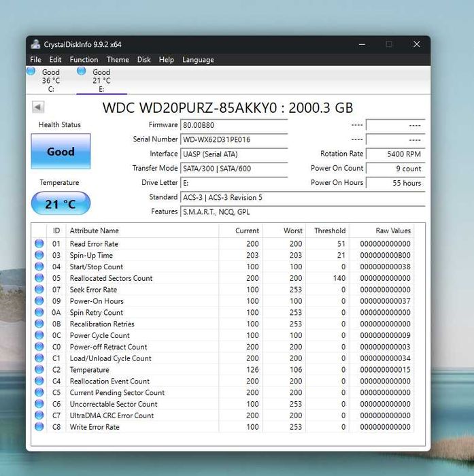Select the Load/Unload Cycle Count name
The image size is (474, 476).
[x=111, y=358]
